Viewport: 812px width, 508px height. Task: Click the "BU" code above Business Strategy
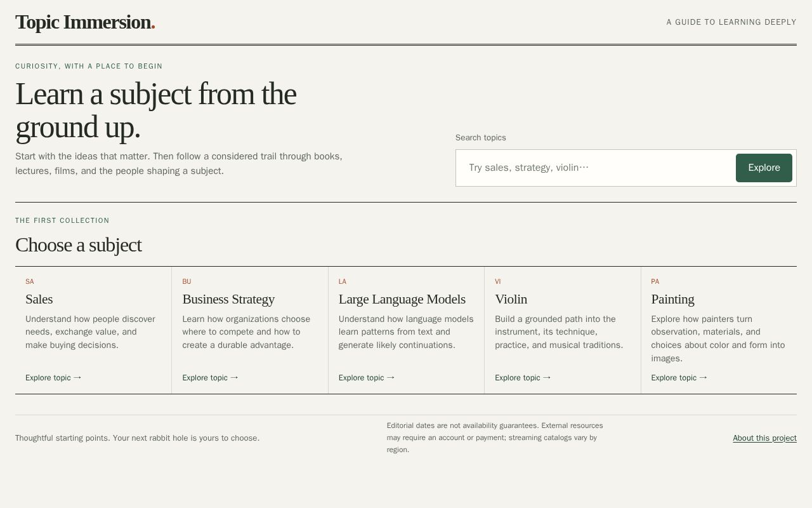coord(187,282)
